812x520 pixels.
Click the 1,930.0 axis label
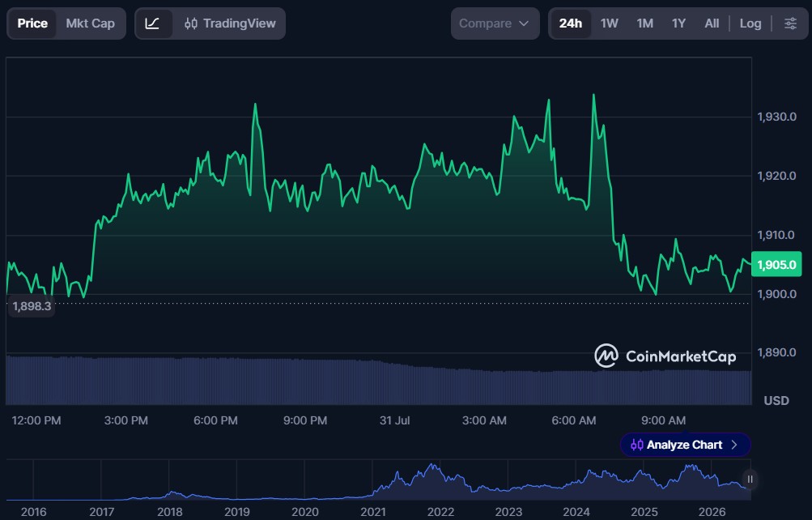click(x=776, y=117)
